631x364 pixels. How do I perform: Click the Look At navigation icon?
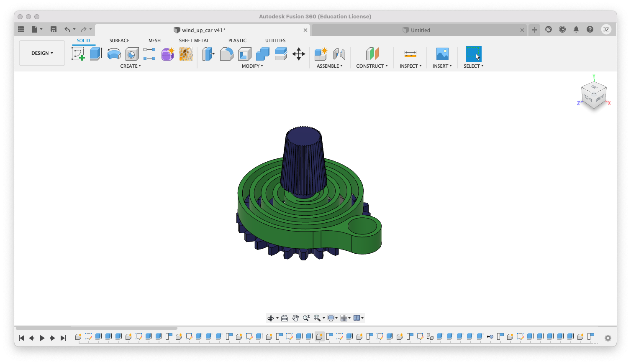click(x=285, y=318)
